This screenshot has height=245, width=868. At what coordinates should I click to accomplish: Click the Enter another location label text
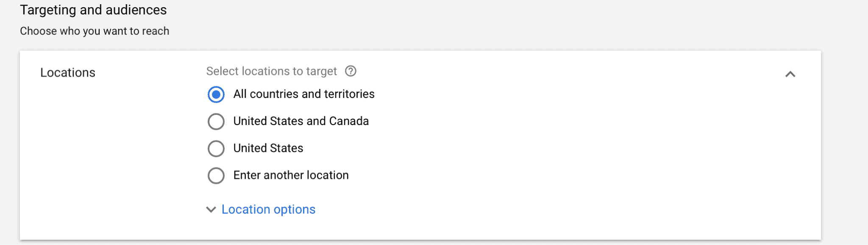[x=291, y=175]
